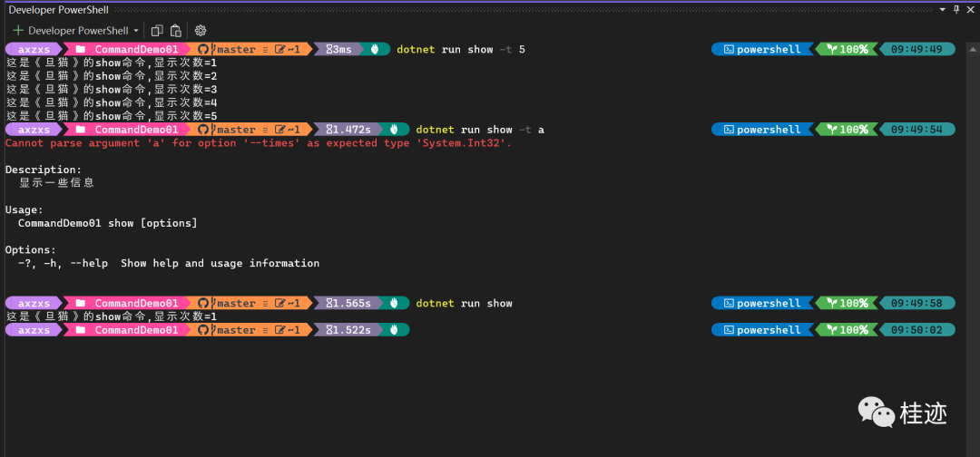Open terminal settings gear icon
The width and height of the screenshot is (980, 457).
[201, 30]
